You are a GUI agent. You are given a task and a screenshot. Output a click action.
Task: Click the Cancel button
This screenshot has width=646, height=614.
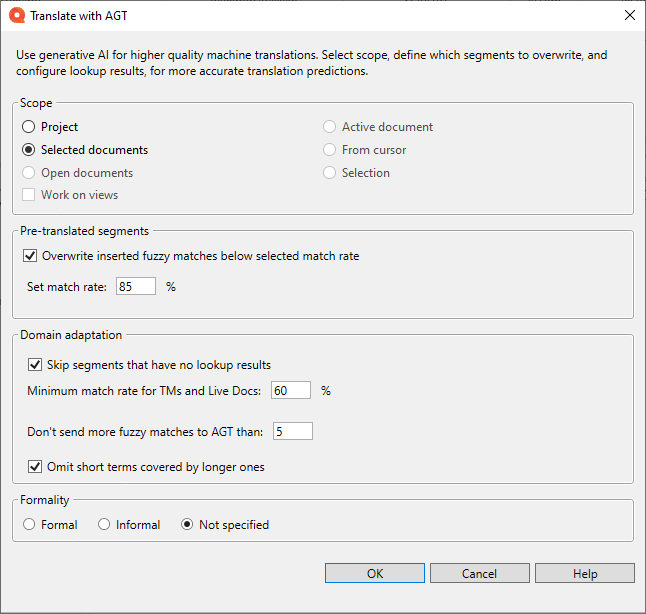point(480,573)
